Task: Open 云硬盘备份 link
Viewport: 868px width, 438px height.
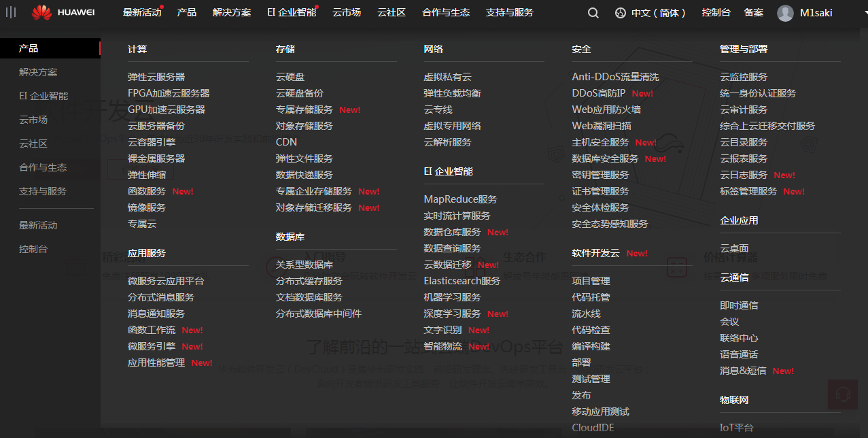Action: 300,93
